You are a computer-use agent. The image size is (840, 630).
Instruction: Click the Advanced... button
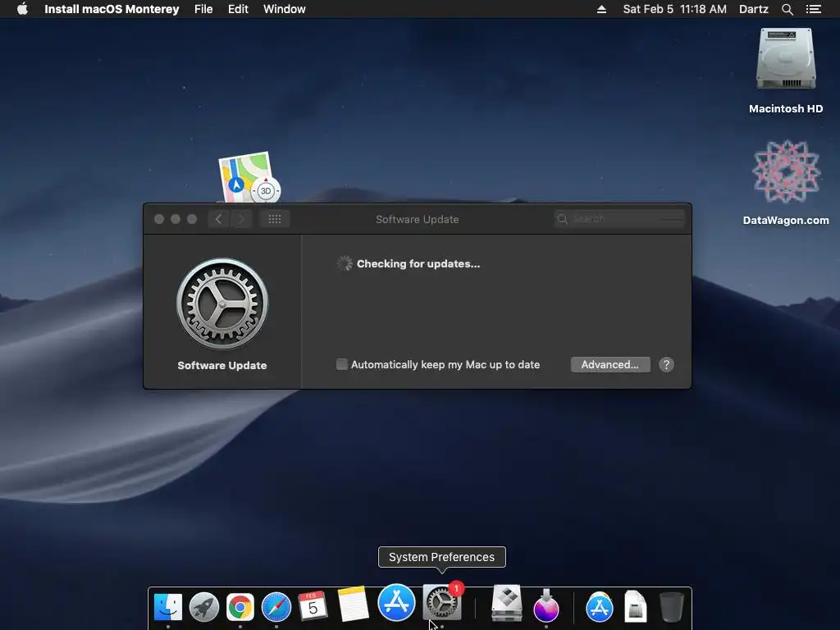click(610, 365)
